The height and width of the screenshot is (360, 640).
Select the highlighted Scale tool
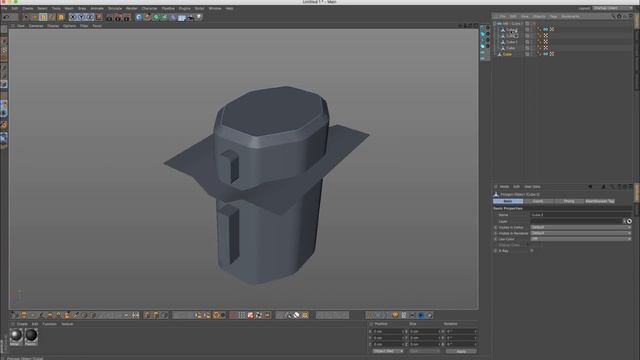tap(43, 17)
